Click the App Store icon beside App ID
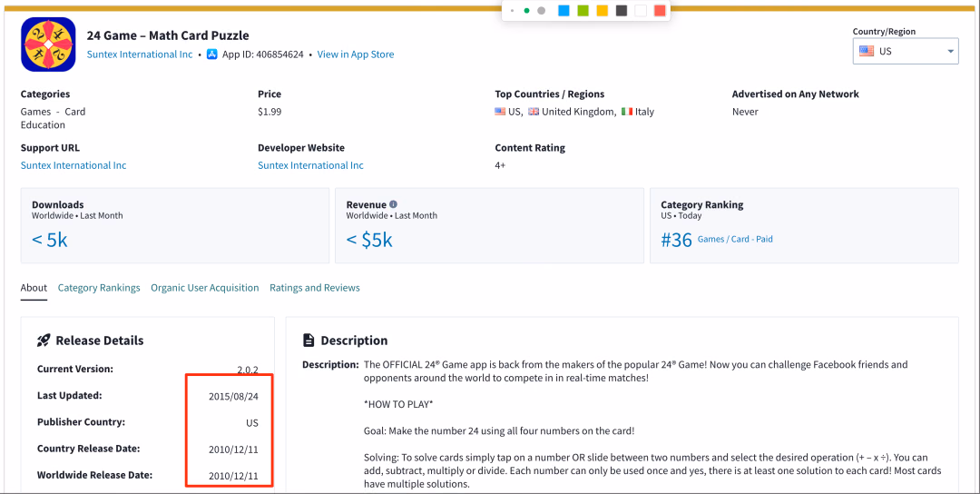 pyautogui.click(x=211, y=54)
